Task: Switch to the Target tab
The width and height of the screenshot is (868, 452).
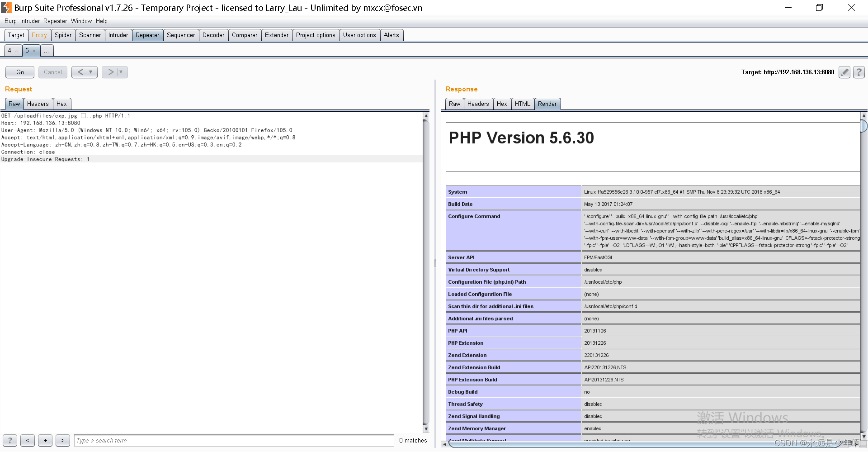Action: [x=16, y=35]
